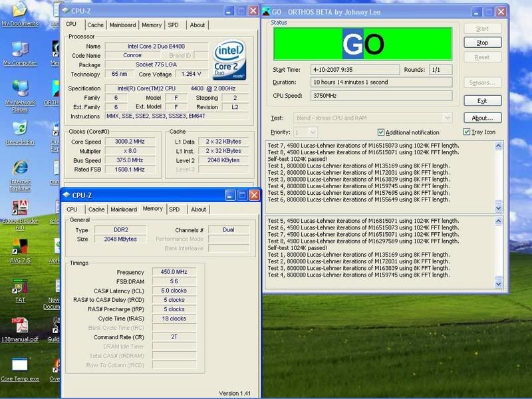Click the Exit button in ORTHOS

pyautogui.click(x=483, y=101)
